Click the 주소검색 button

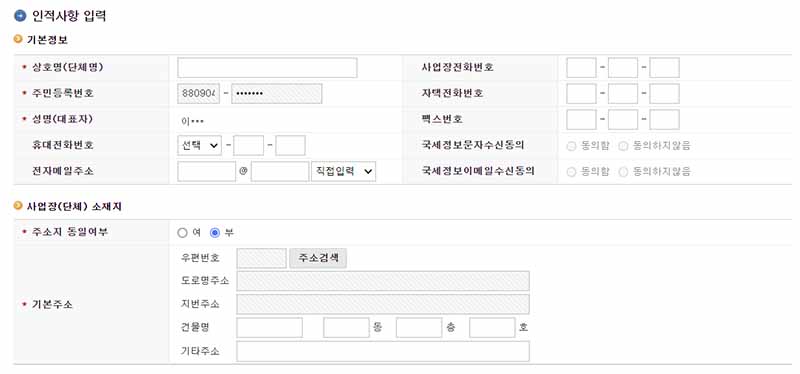(318, 258)
